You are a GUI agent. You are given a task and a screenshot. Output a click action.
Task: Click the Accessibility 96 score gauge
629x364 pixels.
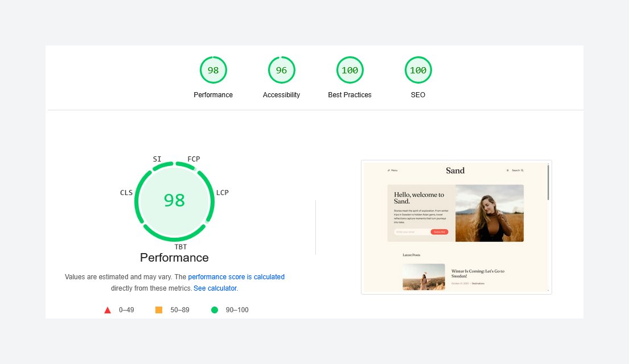pyautogui.click(x=281, y=69)
